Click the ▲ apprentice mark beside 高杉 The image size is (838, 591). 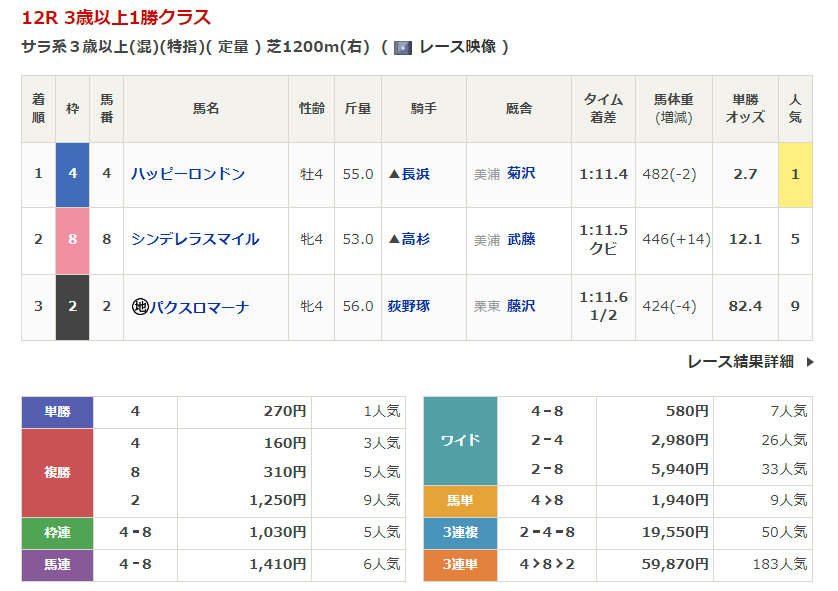(x=395, y=240)
